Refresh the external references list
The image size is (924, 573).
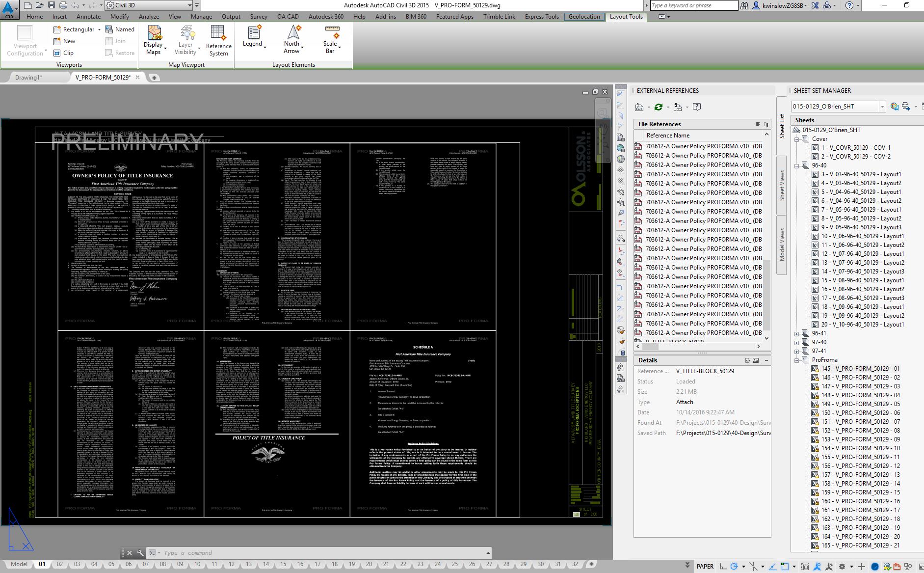[x=659, y=107]
